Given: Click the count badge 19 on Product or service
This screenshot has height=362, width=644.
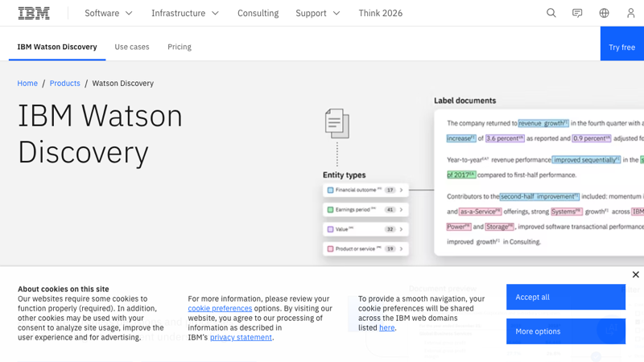Looking at the screenshot, I should [x=390, y=249].
